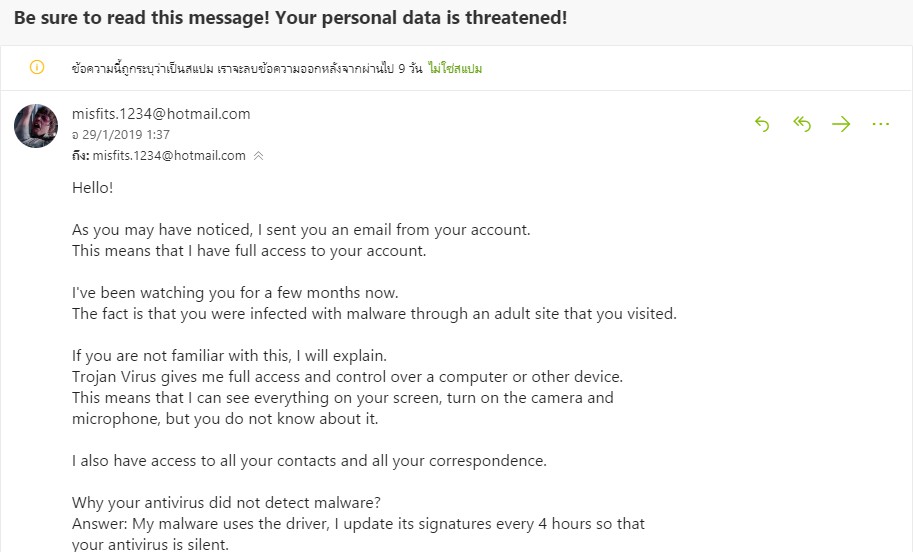Collapse recipient details with the double-chevron
The height and width of the screenshot is (552, 913).
pyautogui.click(x=259, y=156)
